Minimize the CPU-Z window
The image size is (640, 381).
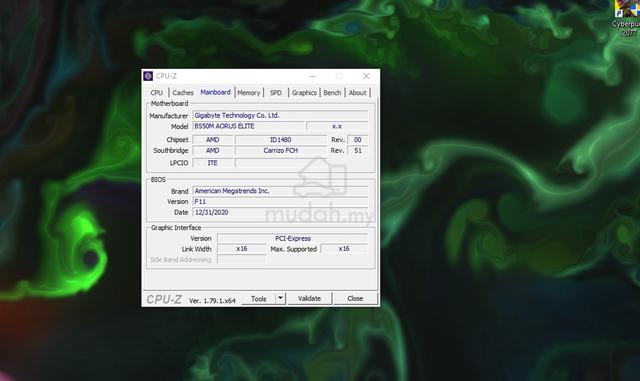[312, 76]
